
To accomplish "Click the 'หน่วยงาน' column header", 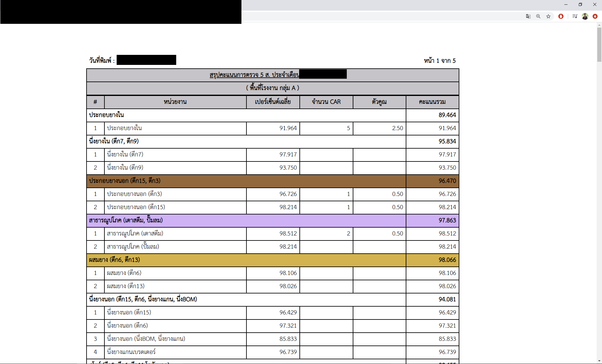I will [x=175, y=102].
